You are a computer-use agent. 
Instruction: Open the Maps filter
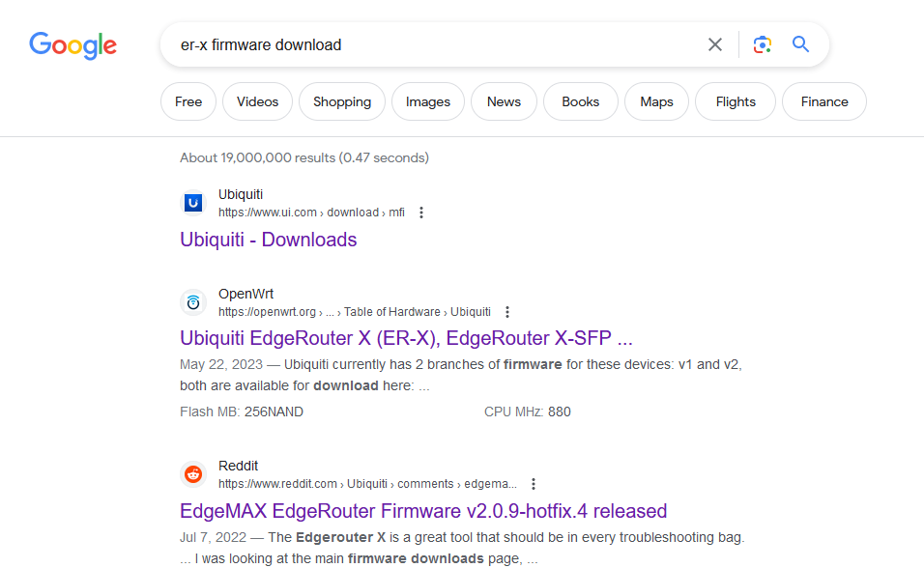656,101
